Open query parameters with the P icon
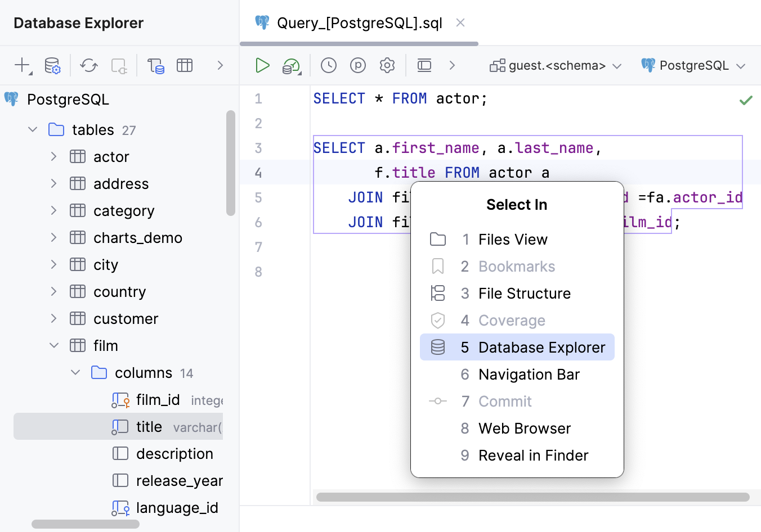The image size is (761, 532). pos(357,65)
